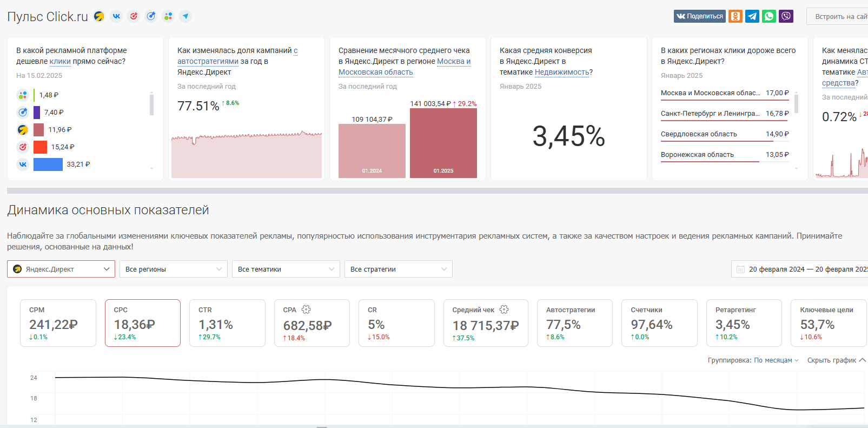This screenshot has height=428, width=868.
Task: Open the Все тематики dropdown
Action: pos(286,269)
